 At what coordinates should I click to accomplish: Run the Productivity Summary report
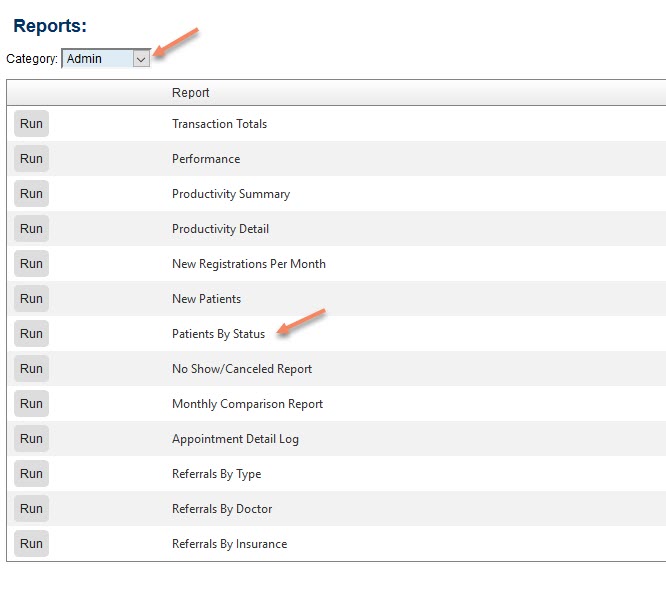pos(31,194)
